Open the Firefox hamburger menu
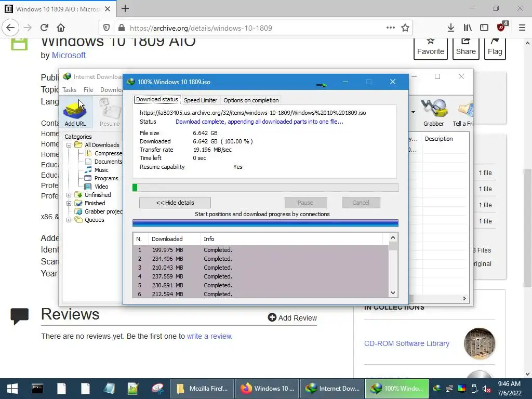The width and height of the screenshot is (532, 399). click(522, 28)
